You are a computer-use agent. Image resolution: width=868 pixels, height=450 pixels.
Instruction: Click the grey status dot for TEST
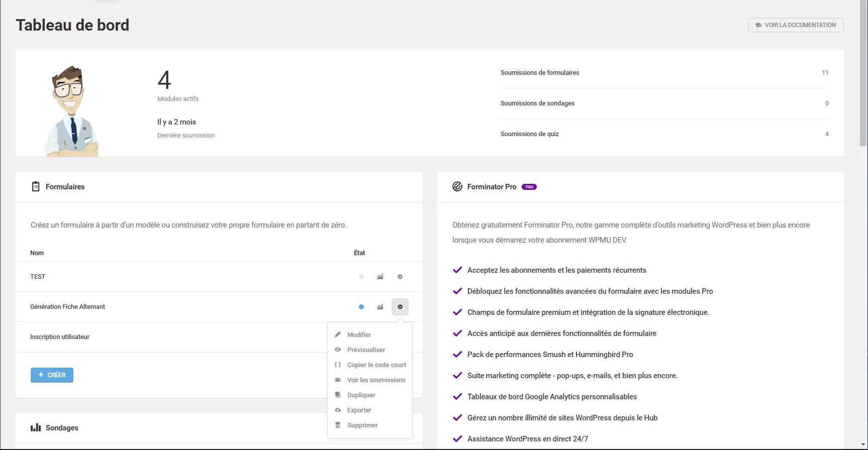click(361, 277)
